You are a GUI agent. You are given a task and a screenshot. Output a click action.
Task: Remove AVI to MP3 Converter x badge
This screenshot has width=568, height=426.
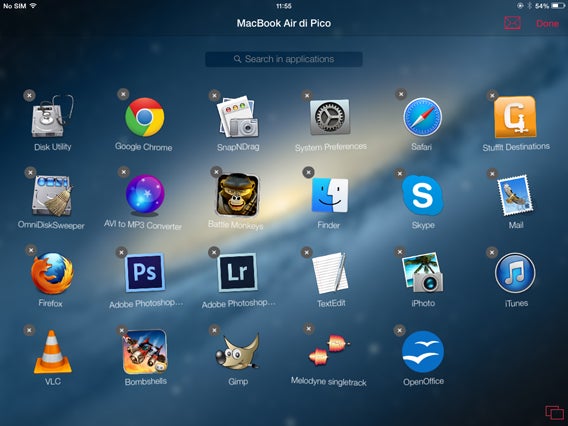point(124,172)
